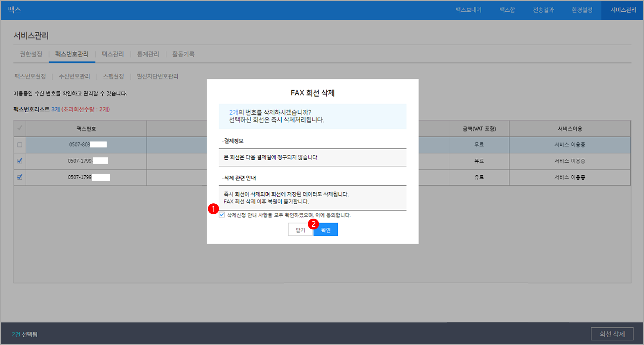Select the 팩스번호관리 tab
Screen dimensions: 644x345
pyautogui.click(x=72, y=54)
